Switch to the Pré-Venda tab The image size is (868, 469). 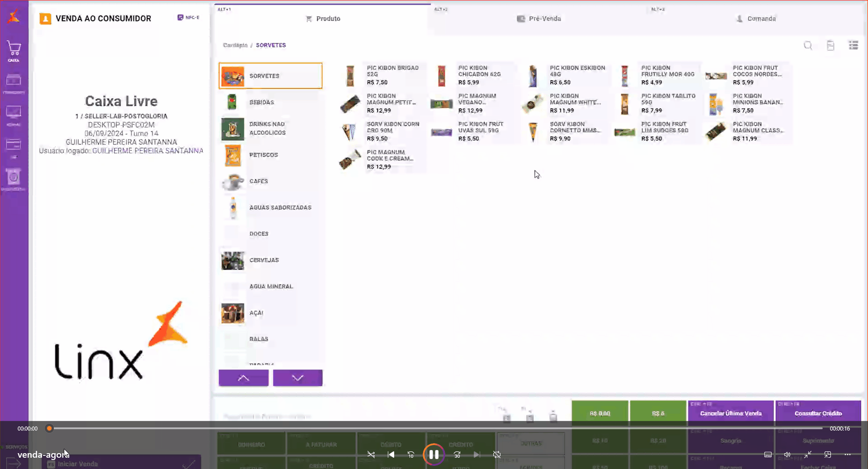[x=539, y=19]
